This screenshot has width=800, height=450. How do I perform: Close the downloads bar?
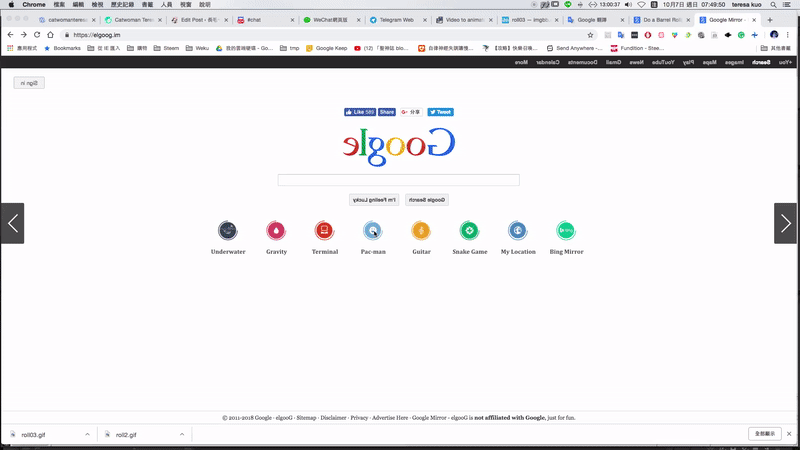(x=789, y=434)
